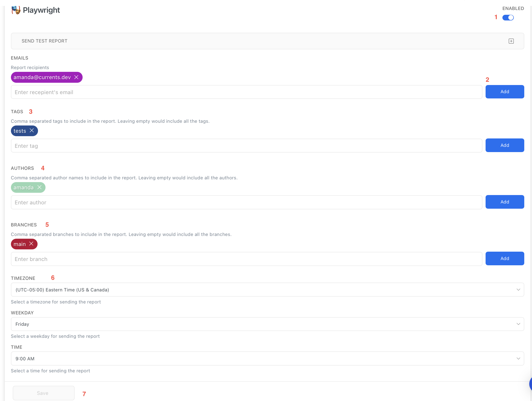Click into the Enter author field
Viewport: 532px width, 401px height.
click(246, 202)
